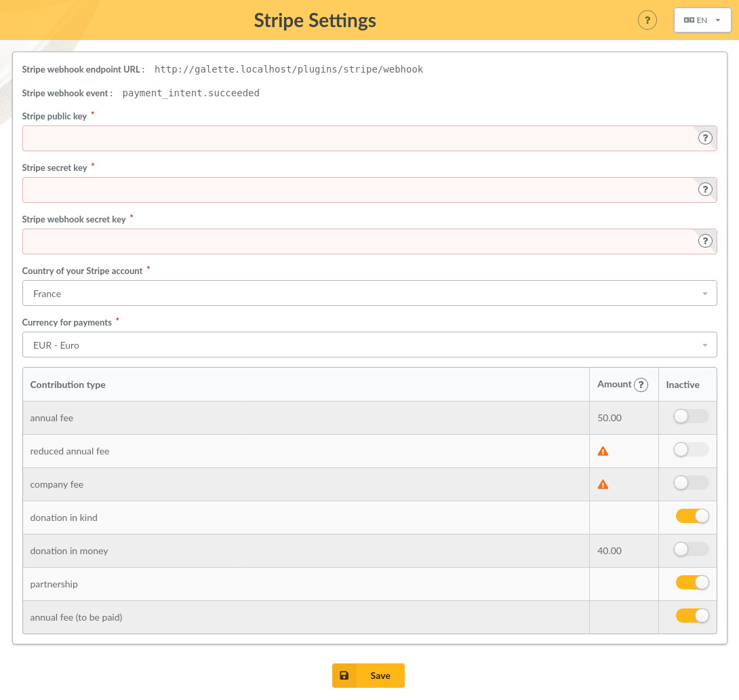Disable the donation in kind toggle

692,516
